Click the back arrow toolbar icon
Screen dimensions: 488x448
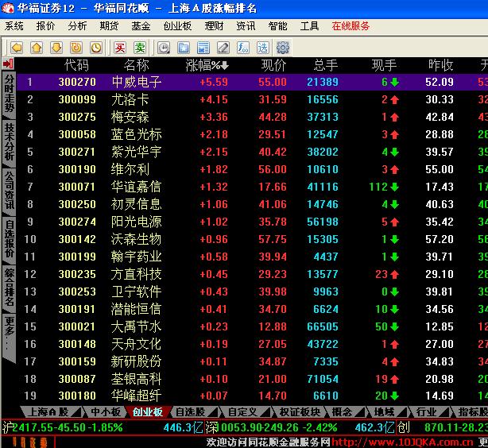point(16,48)
